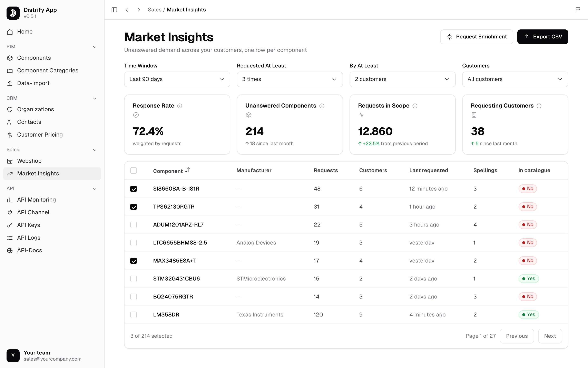Check the ADUM1201ARZ-RL7 row
This screenshot has height=368, width=588.
(133, 225)
